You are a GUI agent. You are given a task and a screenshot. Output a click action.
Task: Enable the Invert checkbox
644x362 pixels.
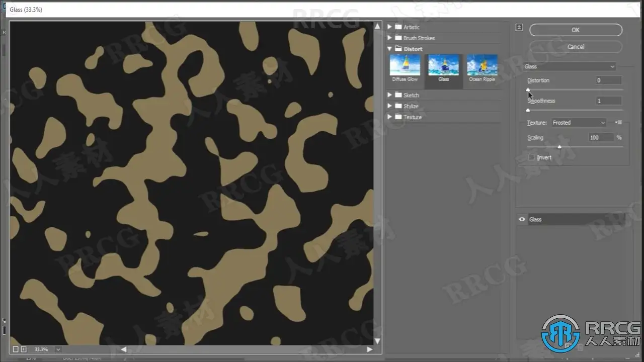click(x=531, y=157)
